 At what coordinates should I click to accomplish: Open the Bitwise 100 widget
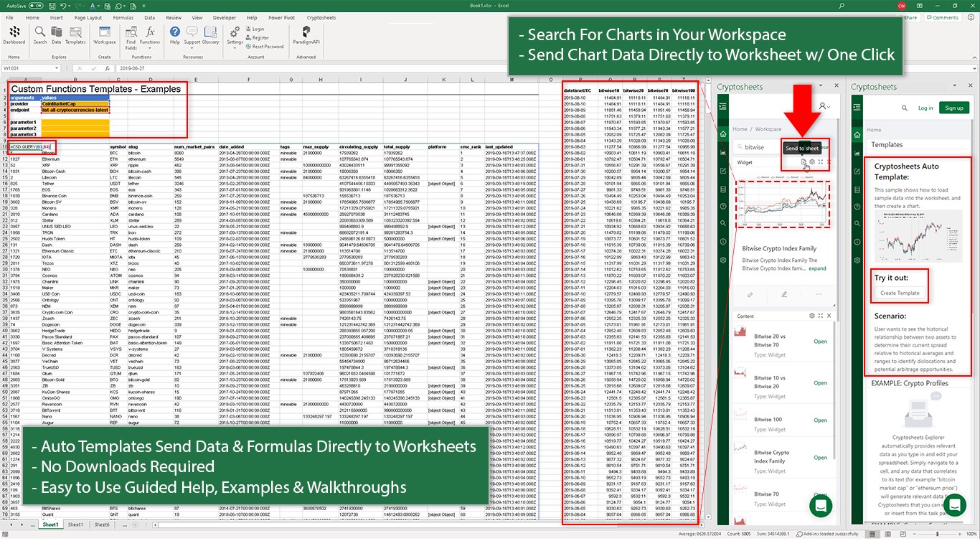[820, 420]
